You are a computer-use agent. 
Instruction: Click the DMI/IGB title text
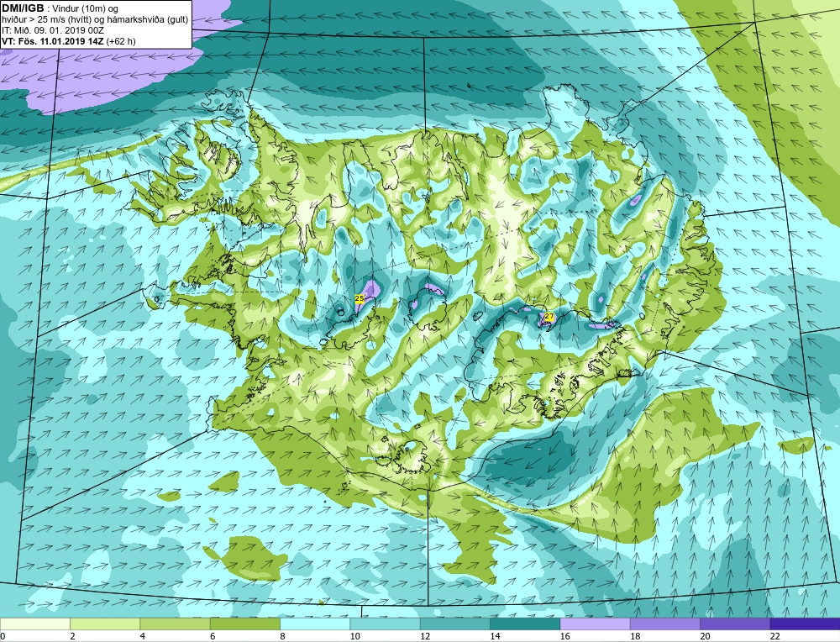[x=23, y=8]
